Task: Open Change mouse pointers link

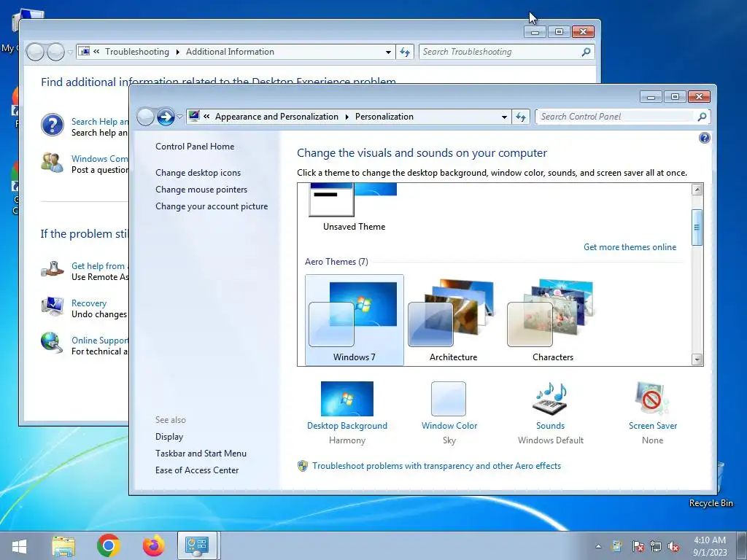Action: 201,190
